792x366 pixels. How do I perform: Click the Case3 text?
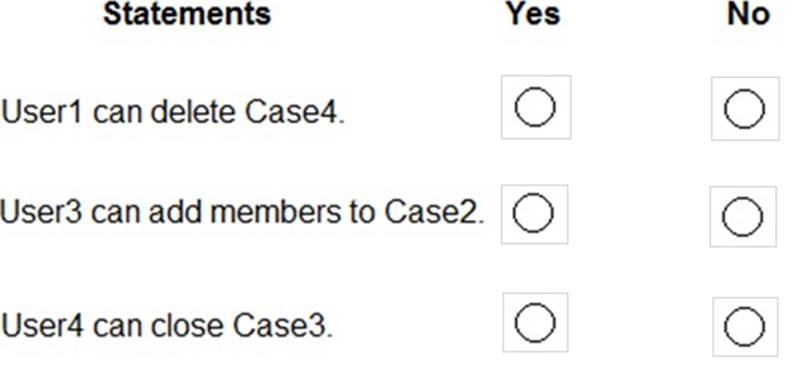point(283,326)
